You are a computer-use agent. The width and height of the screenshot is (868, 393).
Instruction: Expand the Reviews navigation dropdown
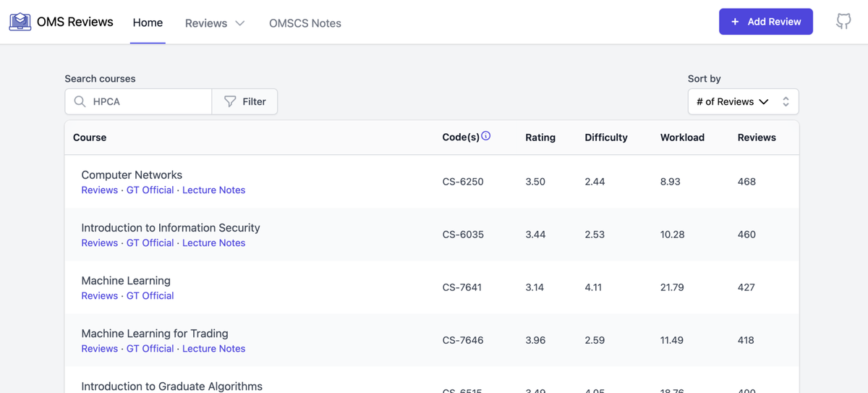(215, 23)
